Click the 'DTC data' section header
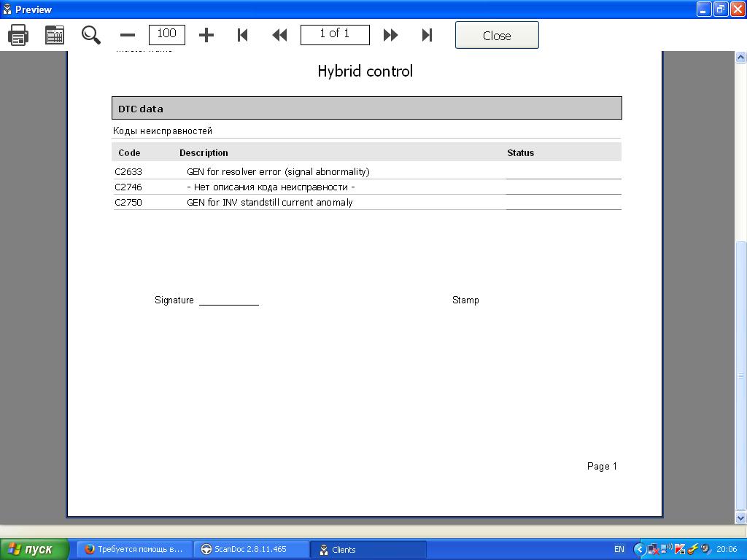Image resolution: width=747 pixels, height=560 pixels. pyautogui.click(x=366, y=108)
